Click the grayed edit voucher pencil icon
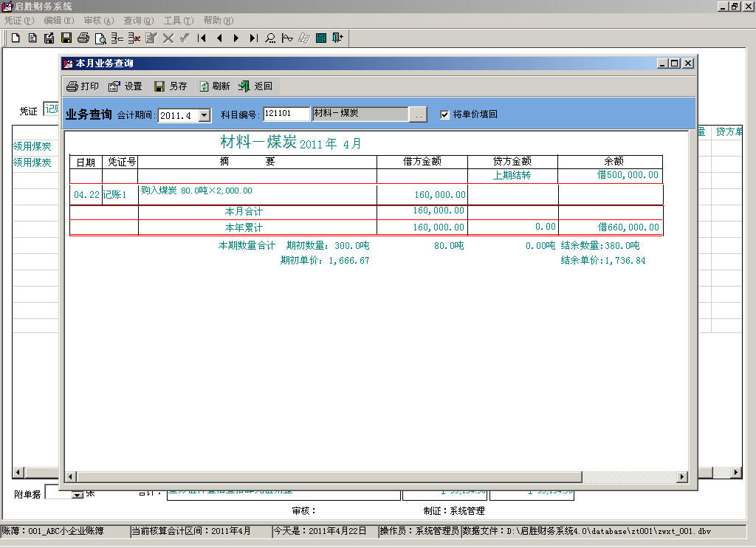This screenshot has height=548, width=756. (x=151, y=38)
